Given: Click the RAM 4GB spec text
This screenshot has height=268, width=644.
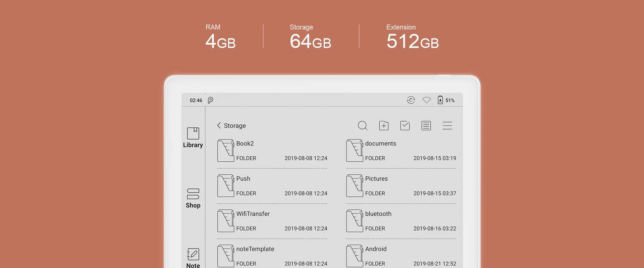Looking at the screenshot, I should click(220, 37).
